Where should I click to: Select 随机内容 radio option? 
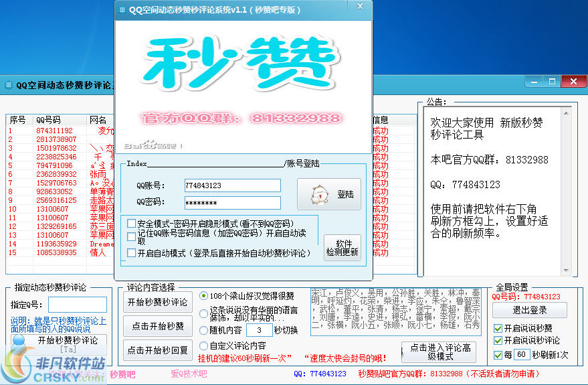tap(203, 330)
